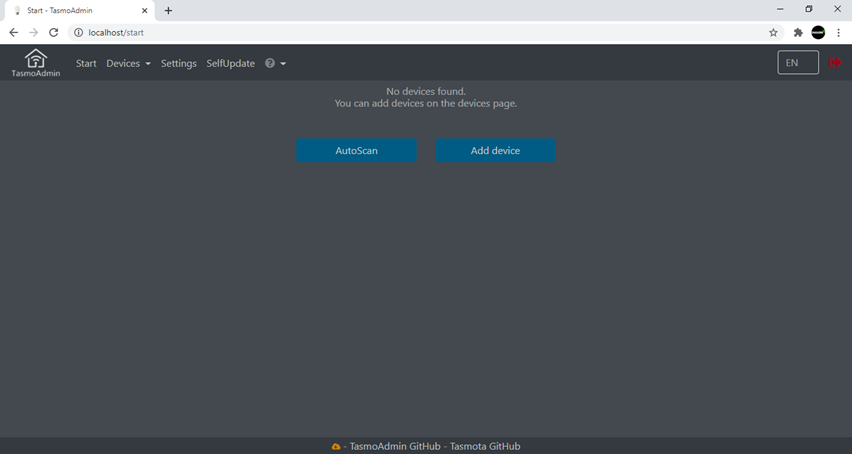
Task: Click 'You can add devices on the devices page.' text
Action: click(x=426, y=103)
